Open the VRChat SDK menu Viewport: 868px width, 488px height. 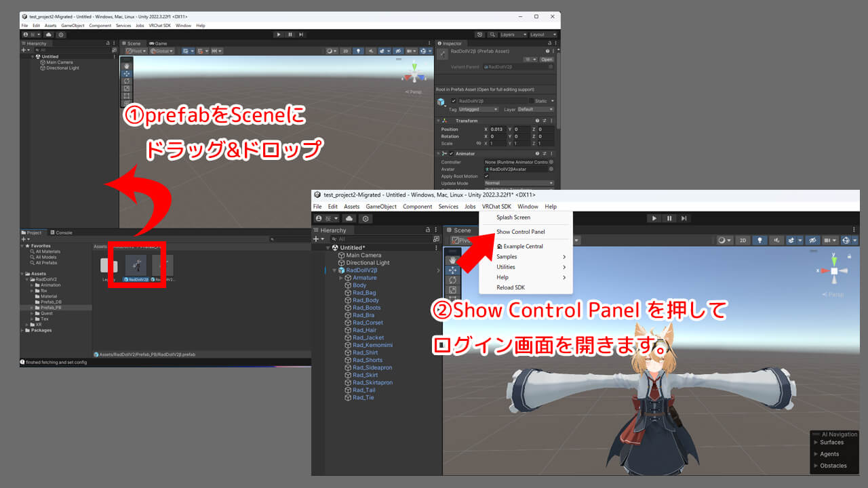(496, 206)
